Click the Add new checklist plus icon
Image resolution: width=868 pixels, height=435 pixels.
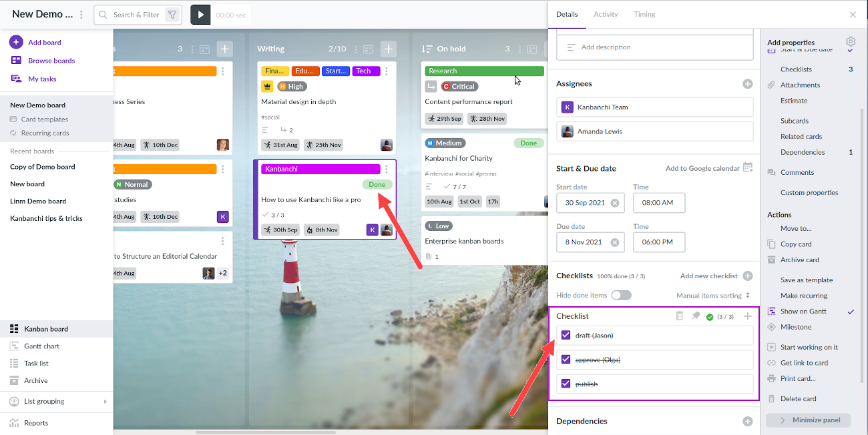tap(748, 276)
